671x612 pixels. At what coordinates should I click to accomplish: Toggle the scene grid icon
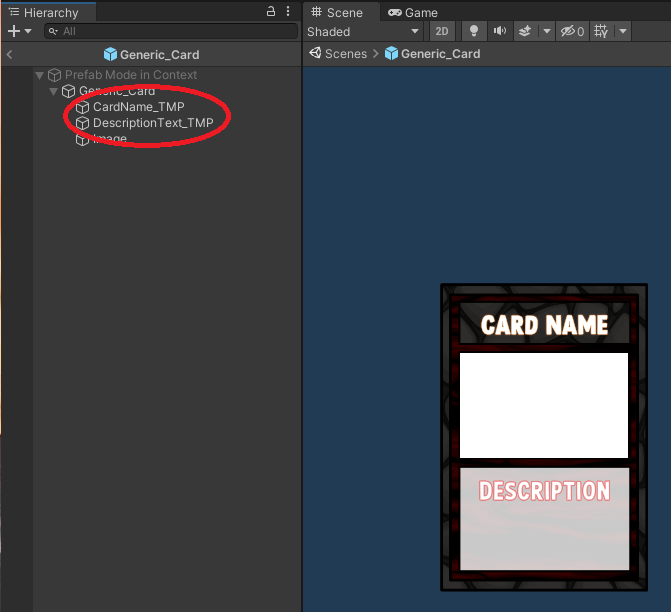[x=601, y=31]
